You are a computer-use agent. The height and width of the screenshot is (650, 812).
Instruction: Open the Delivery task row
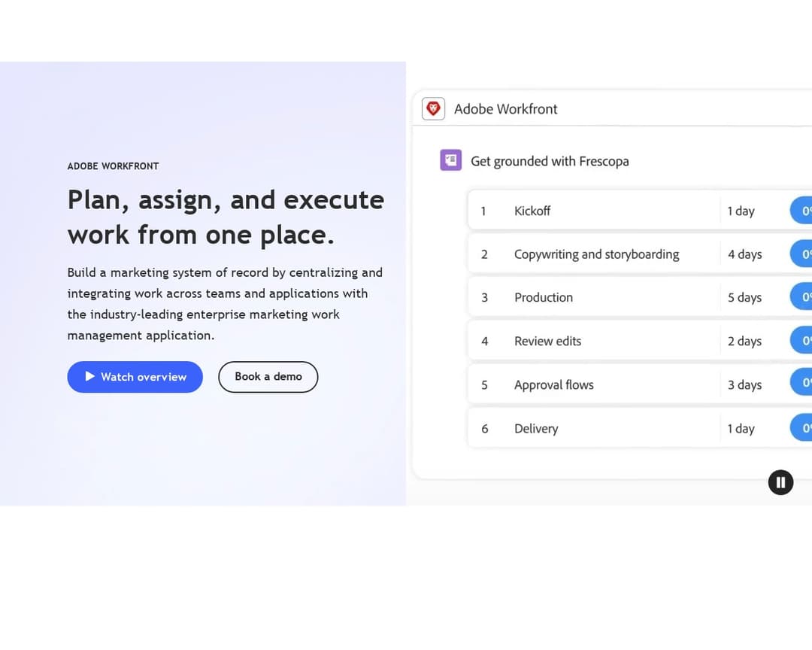coord(640,428)
